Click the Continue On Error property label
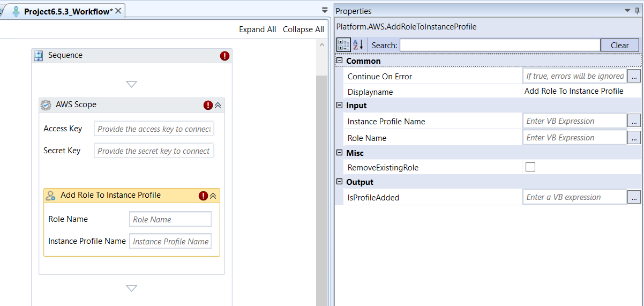The image size is (644, 306). (x=380, y=77)
